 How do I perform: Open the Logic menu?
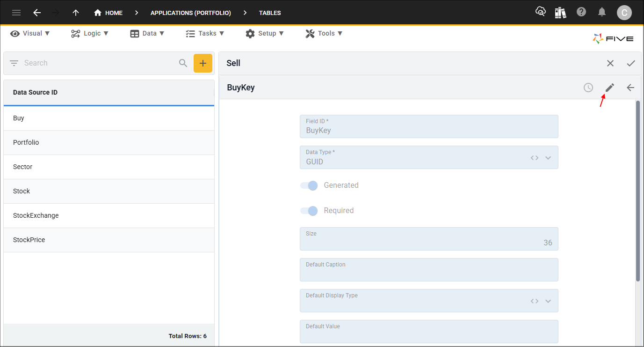90,33
